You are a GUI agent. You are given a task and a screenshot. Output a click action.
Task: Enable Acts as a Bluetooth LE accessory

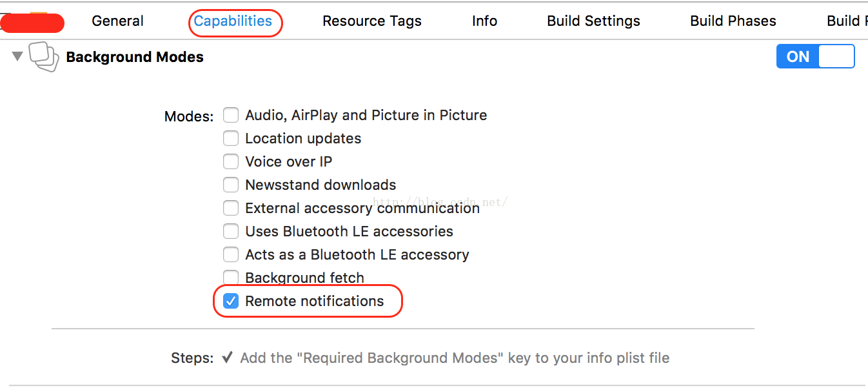tap(231, 255)
